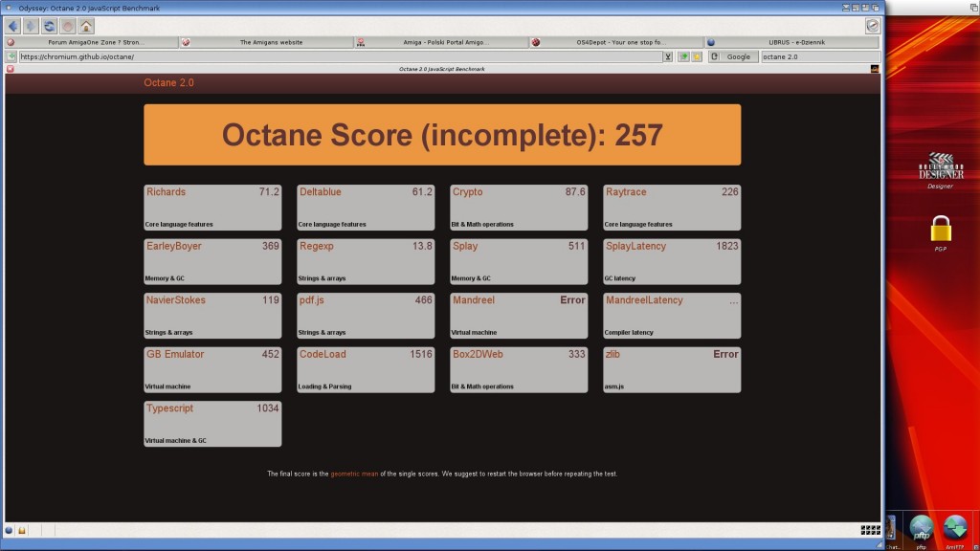Click the orange icon at tab title's right
Screen dimensions: 980x551
pyautogui.click(x=875, y=69)
